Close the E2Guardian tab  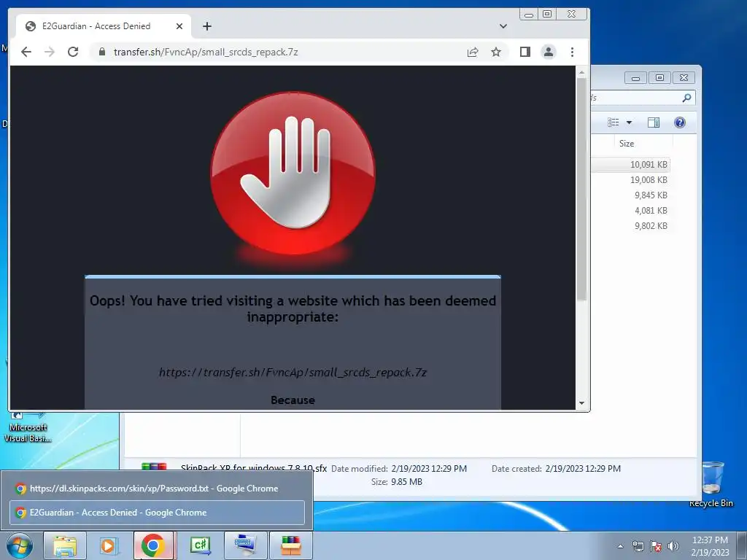pos(179,26)
